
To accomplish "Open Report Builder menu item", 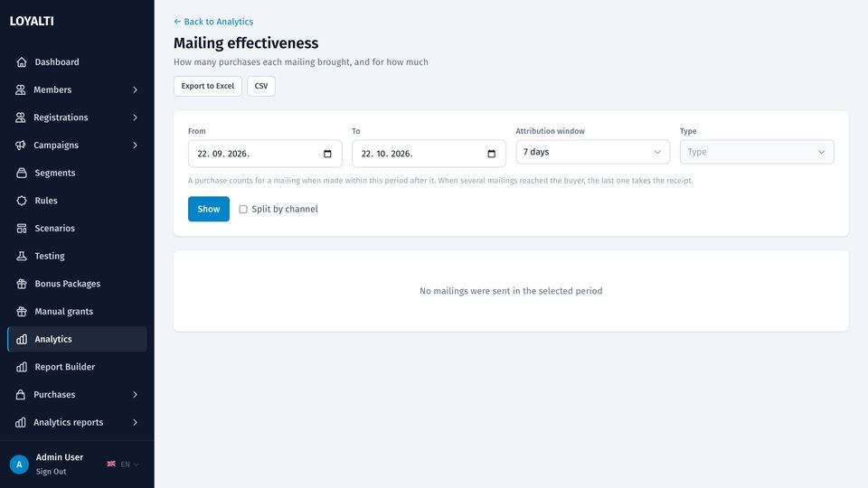I will (77, 367).
